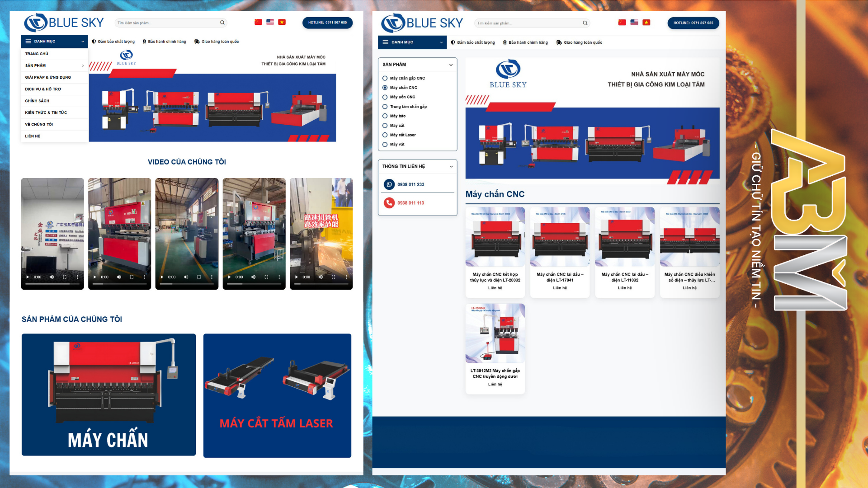Viewport: 868px width, 488px height.
Task: Open fullscreen on the second red machine video
Action: [x=132, y=277]
